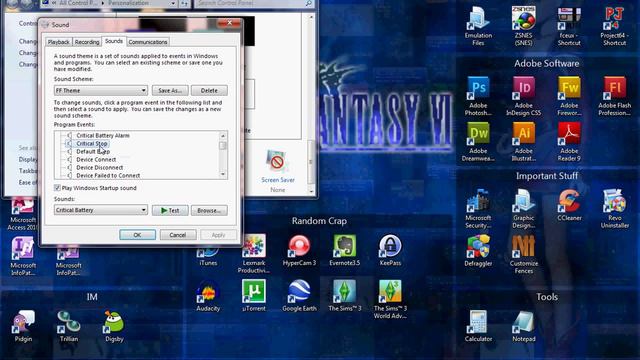The image size is (640, 360).
Task: Select Critical Stop program event
Action: click(x=91, y=143)
